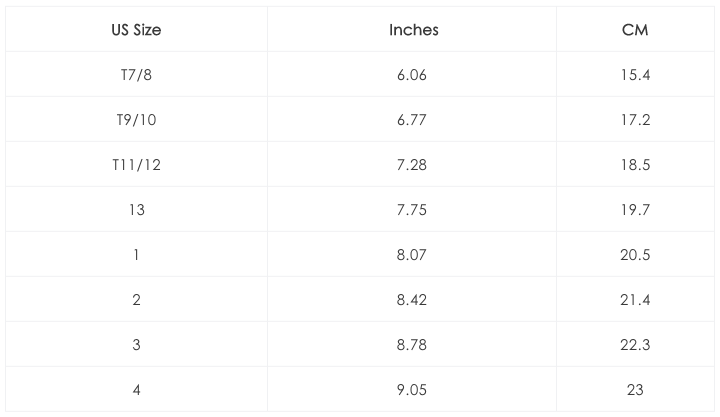The height and width of the screenshot is (417, 720).
Task: Click the 8.07 inches value
Action: (413, 255)
